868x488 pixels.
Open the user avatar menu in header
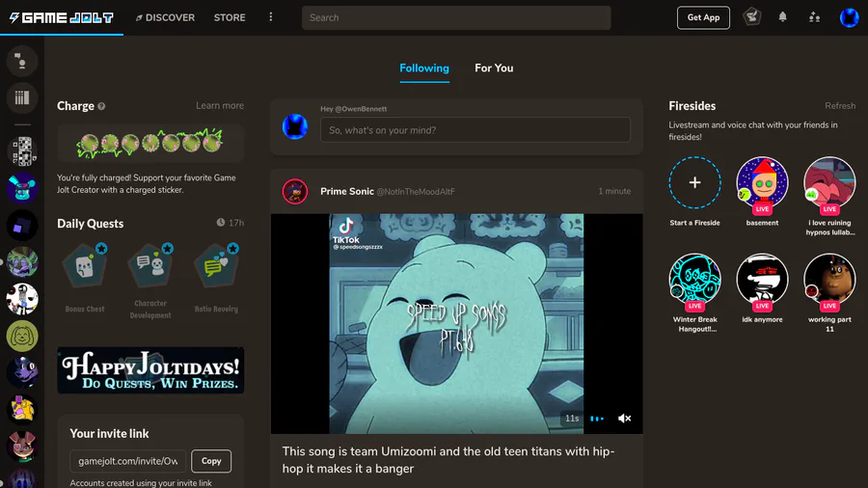[849, 17]
